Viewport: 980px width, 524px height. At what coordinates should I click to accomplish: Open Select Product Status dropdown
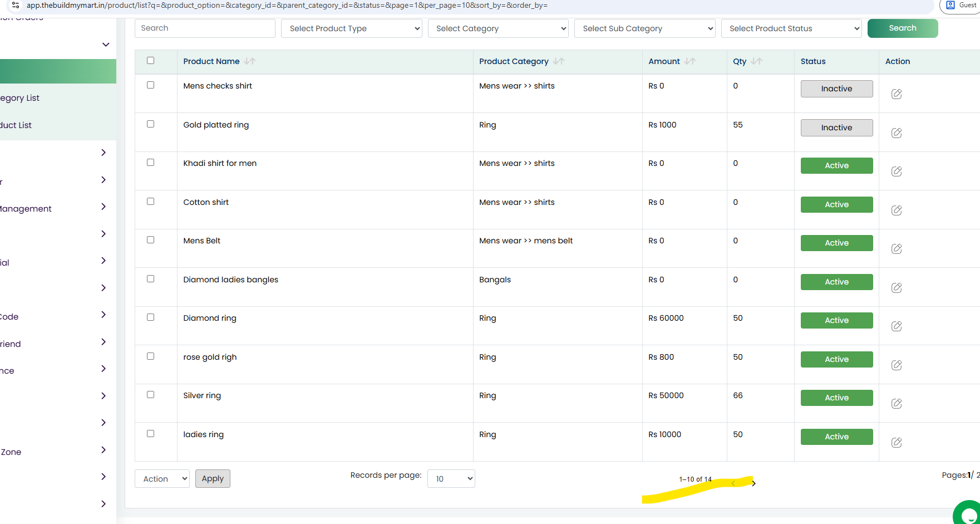click(x=791, y=28)
